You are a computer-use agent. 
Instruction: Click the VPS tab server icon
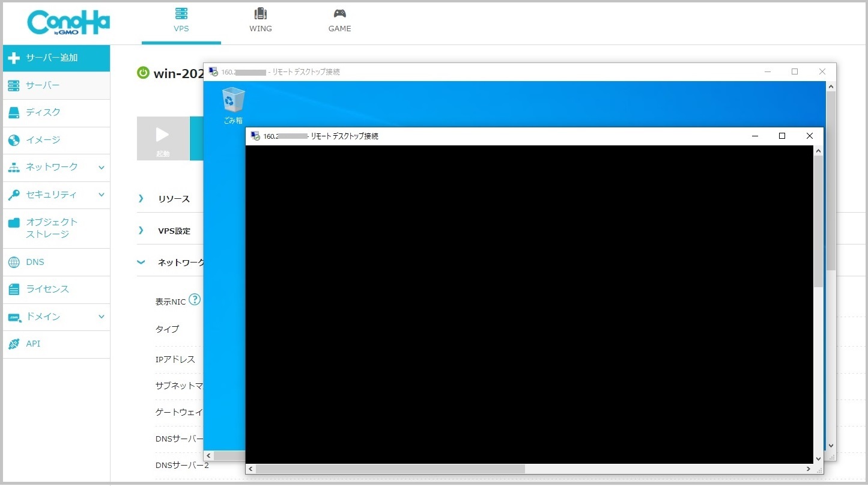pos(181,13)
